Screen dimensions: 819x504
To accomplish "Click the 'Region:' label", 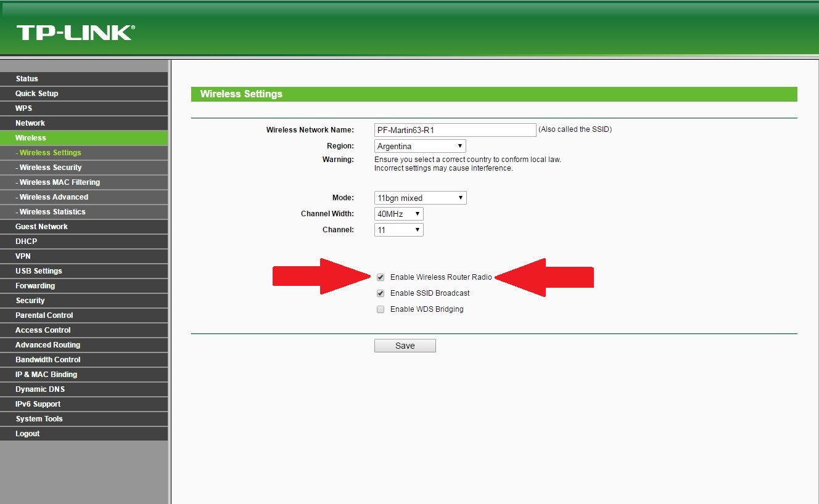I will 340,146.
